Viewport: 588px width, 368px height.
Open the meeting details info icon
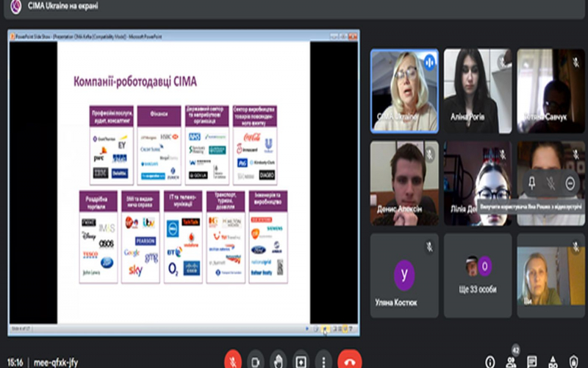click(x=490, y=362)
